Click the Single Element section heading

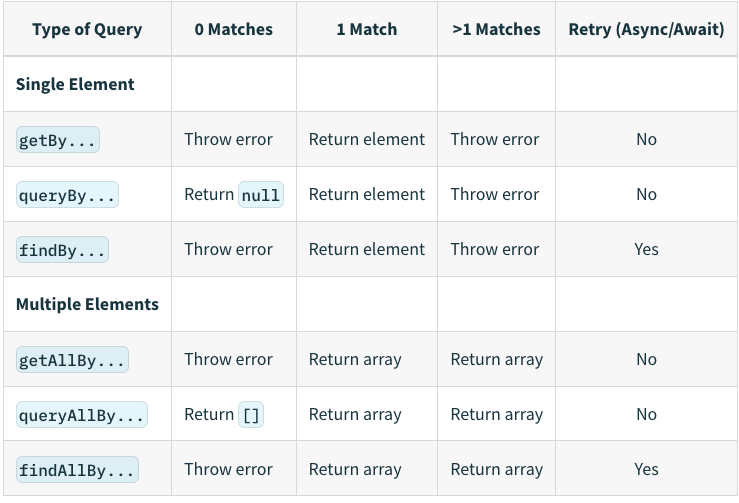[x=75, y=84]
